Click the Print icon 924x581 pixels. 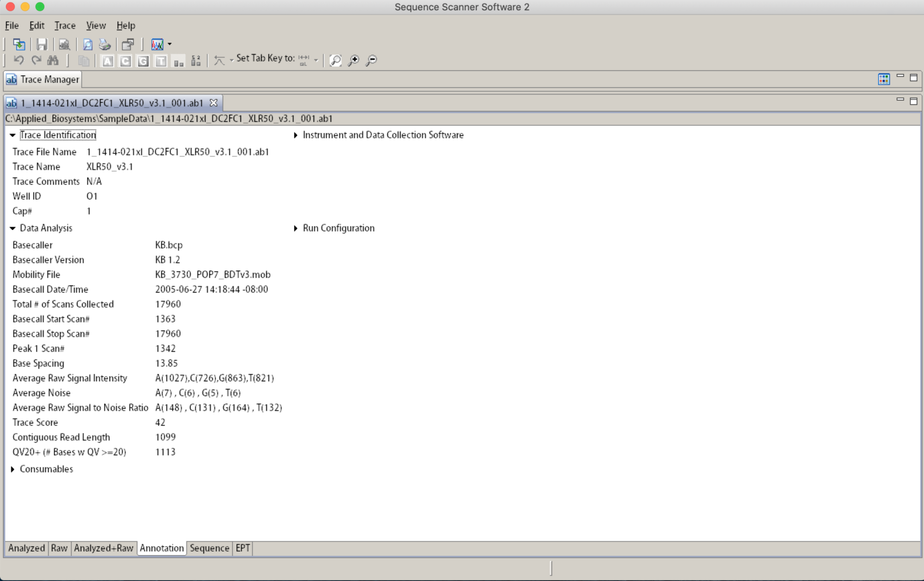pos(104,44)
